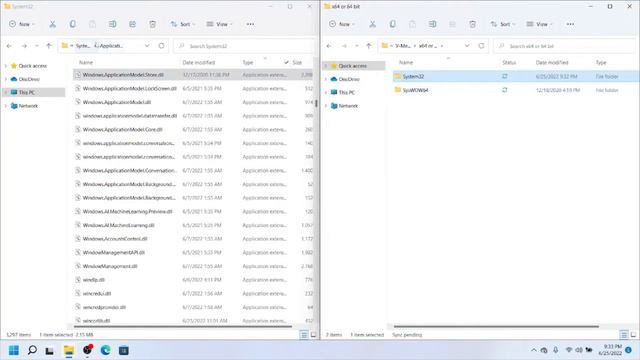Open New dropdown in x64 window

coord(342,24)
